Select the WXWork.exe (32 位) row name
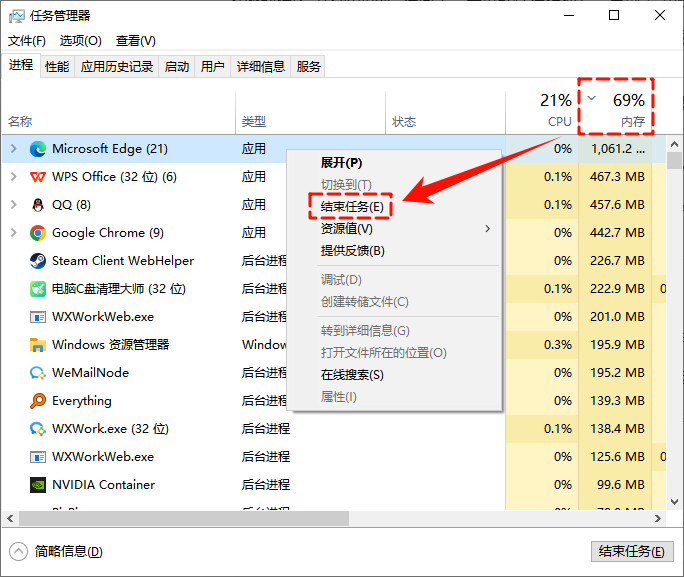The image size is (684, 577). tap(110, 429)
